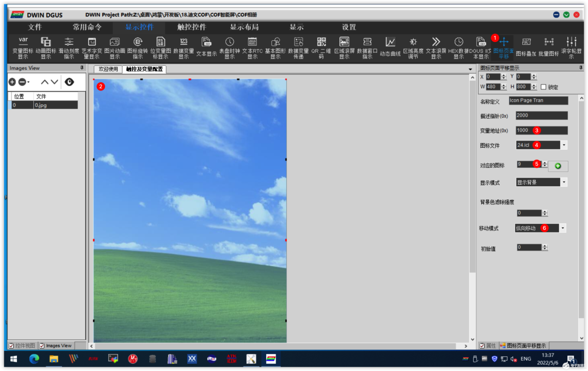The height and width of the screenshot is (371, 588).
Task: Toggle the 控件视图 checkbox at bottom left
Action: pos(11,345)
